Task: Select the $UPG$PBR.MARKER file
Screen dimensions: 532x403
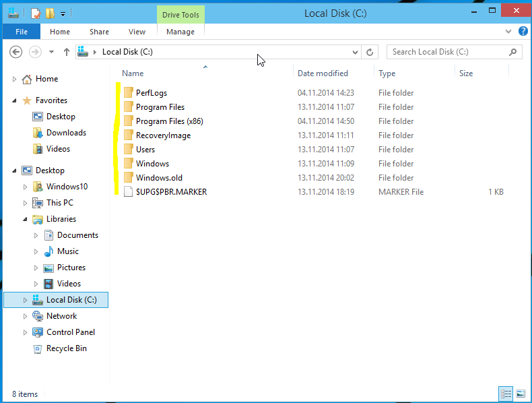Action: [x=171, y=192]
